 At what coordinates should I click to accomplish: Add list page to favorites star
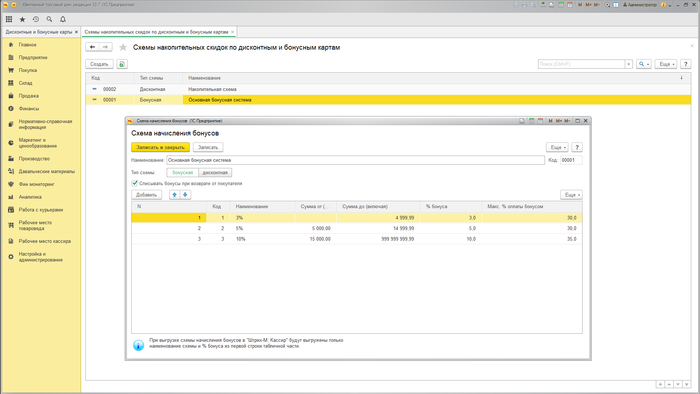(123, 47)
